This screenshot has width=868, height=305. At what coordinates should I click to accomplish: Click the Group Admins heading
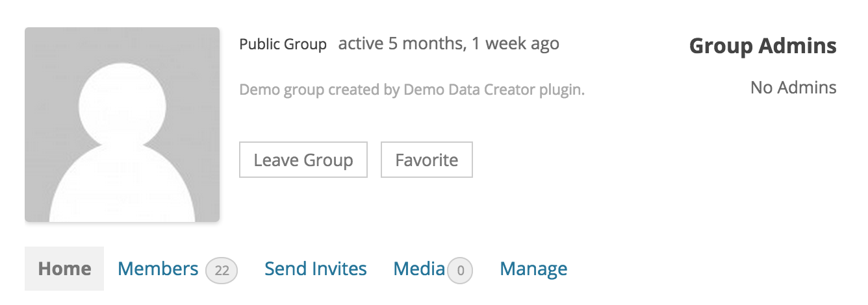click(763, 46)
